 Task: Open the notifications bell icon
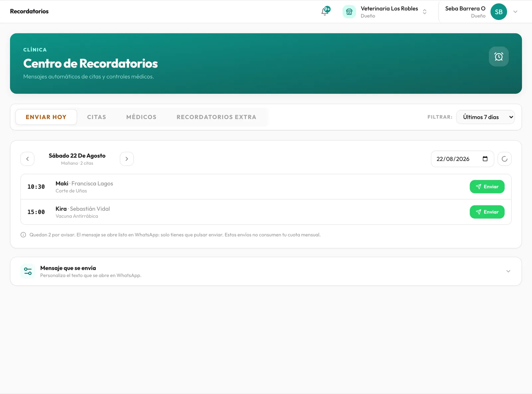click(x=326, y=11)
